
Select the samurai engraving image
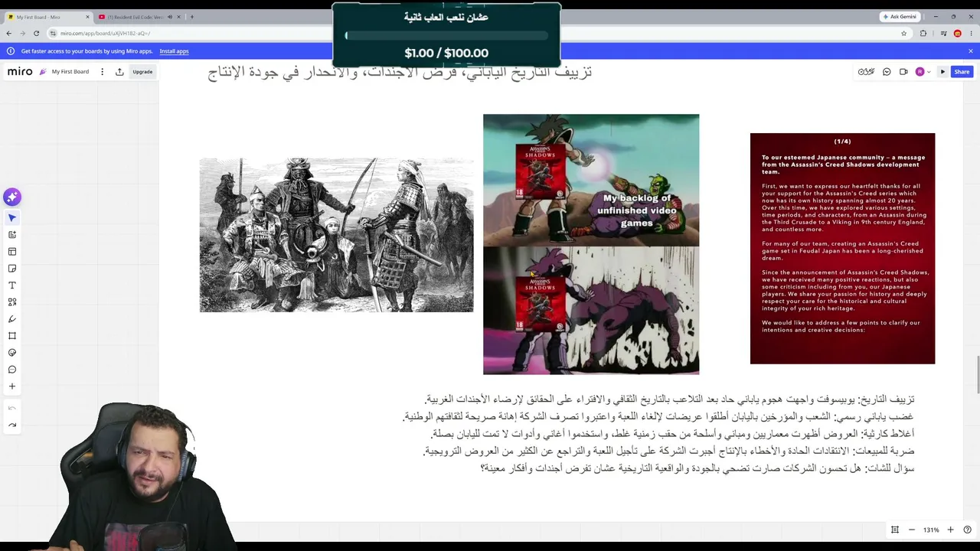[337, 235]
